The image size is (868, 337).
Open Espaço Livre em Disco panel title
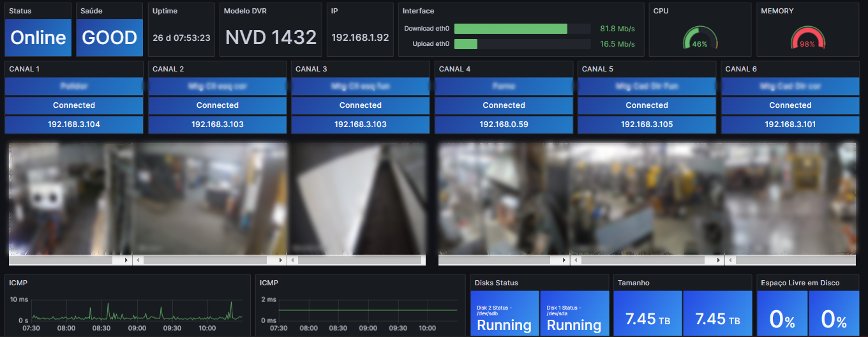coord(800,283)
